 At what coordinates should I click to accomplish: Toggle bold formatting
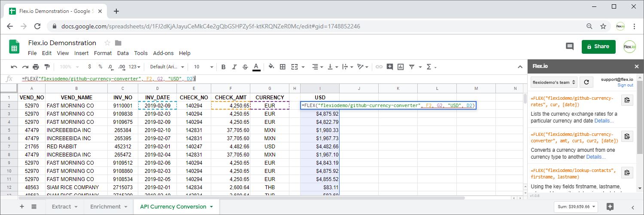[x=223, y=67]
